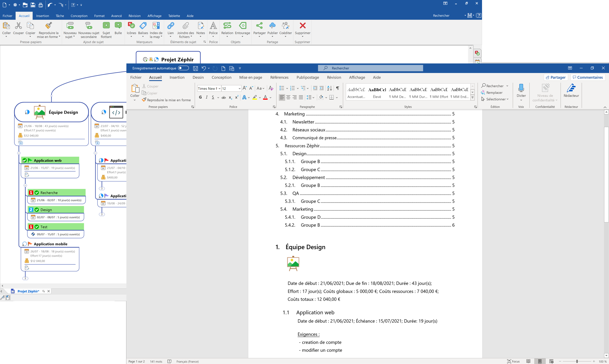The height and width of the screenshot is (364, 609).
Task: Open the font size dropdown
Action: [x=239, y=88]
